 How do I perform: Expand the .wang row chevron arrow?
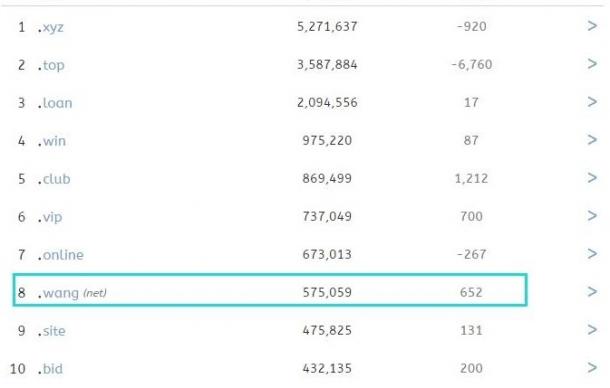tap(592, 291)
